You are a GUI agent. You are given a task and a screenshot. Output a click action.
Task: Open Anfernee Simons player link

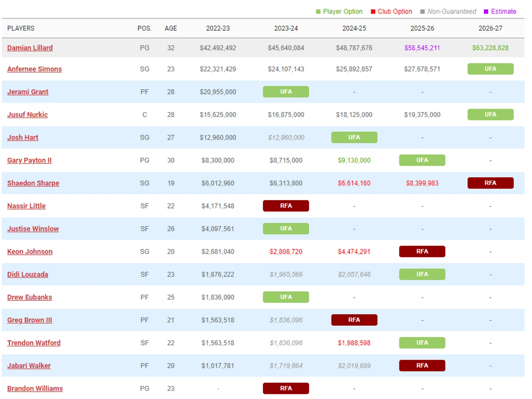point(34,69)
